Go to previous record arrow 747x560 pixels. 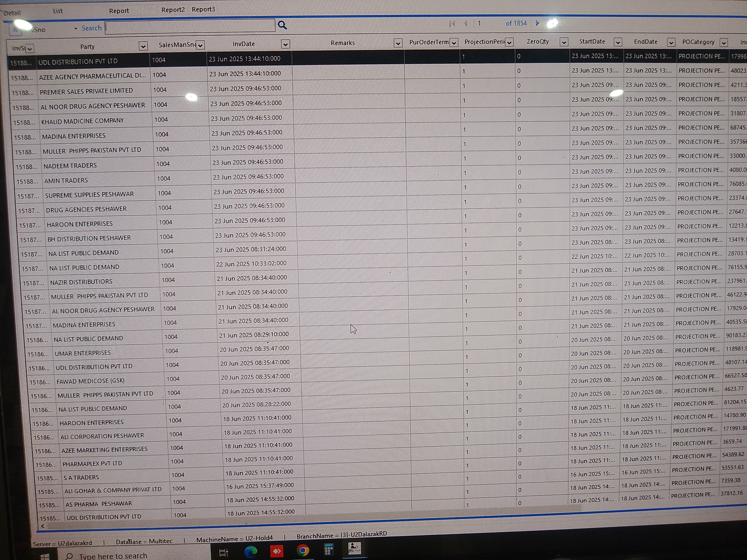point(466,23)
